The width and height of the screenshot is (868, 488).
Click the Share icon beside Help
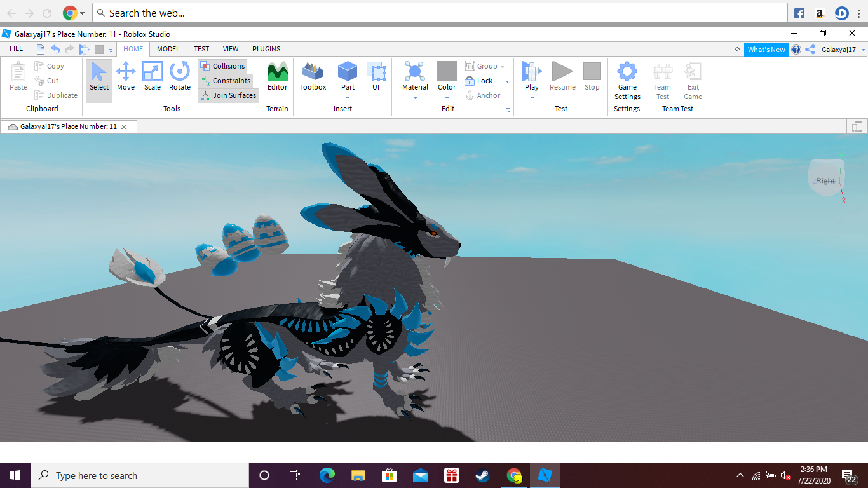pos(810,50)
